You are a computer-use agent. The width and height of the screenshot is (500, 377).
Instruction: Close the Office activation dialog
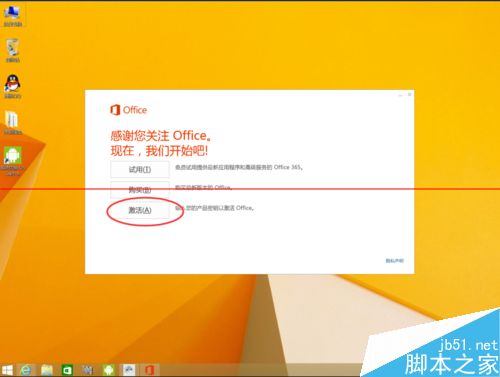410,95
